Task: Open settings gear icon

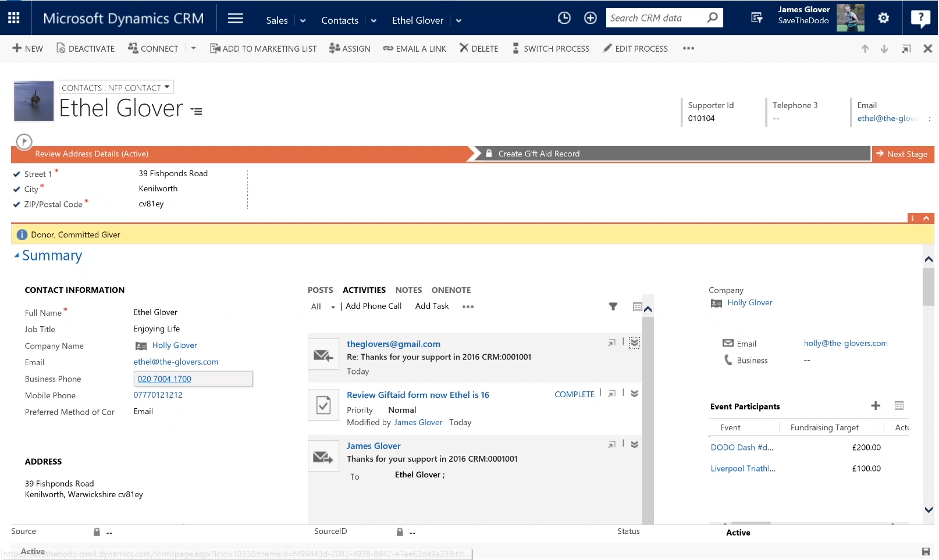Action: pos(883,18)
